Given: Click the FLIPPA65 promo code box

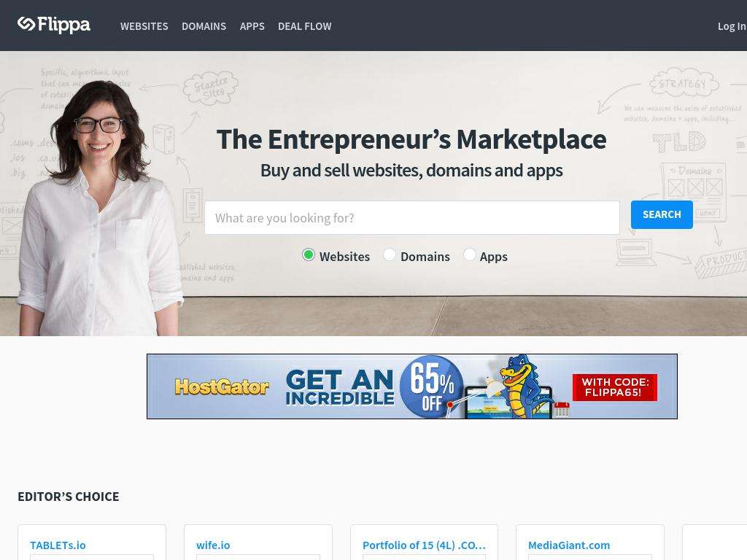Looking at the screenshot, I should coord(614,387).
